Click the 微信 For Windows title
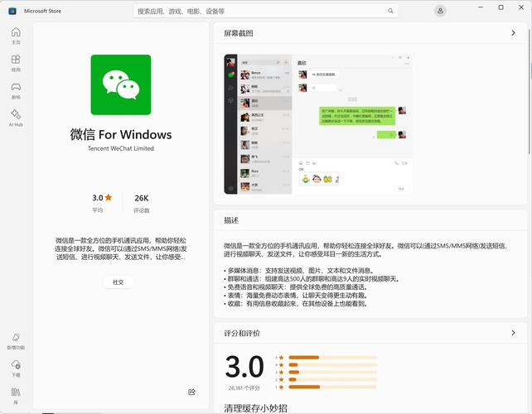Screen dimensions: 532x414 tap(121, 135)
